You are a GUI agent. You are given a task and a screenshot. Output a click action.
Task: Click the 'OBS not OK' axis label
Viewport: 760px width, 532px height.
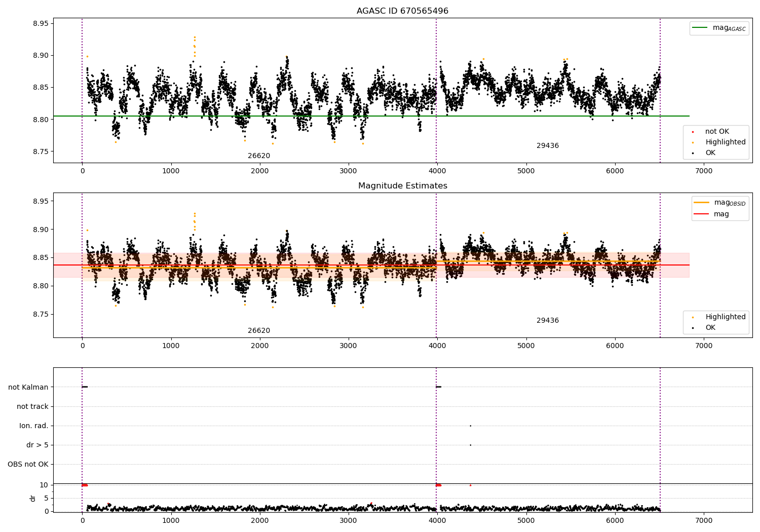[x=28, y=464]
